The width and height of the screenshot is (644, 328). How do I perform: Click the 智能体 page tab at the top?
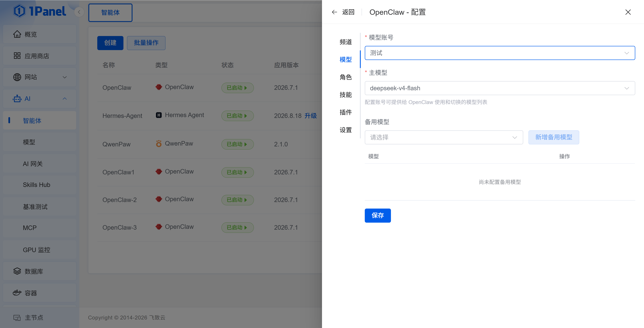110,13
